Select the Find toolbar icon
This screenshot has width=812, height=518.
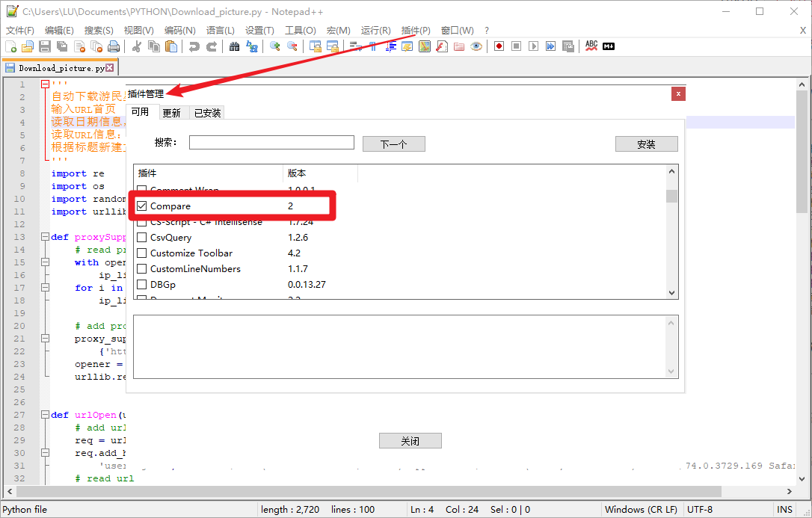[235, 46]
